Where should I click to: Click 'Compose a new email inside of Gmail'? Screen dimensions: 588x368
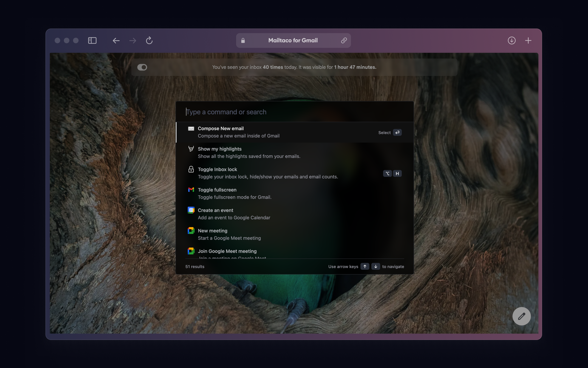coord(239,136)
